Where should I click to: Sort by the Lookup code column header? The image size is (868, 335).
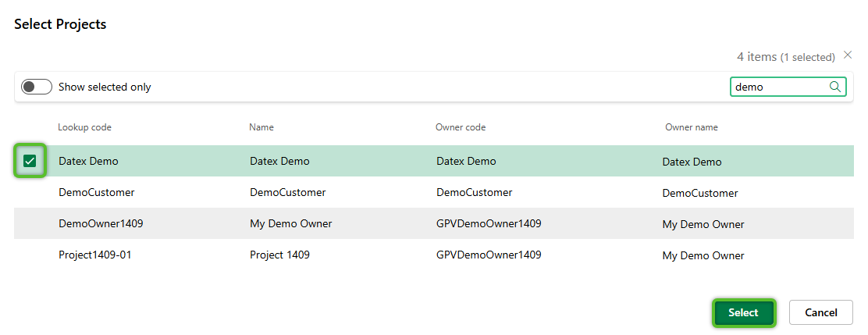[x=84, y=127]
